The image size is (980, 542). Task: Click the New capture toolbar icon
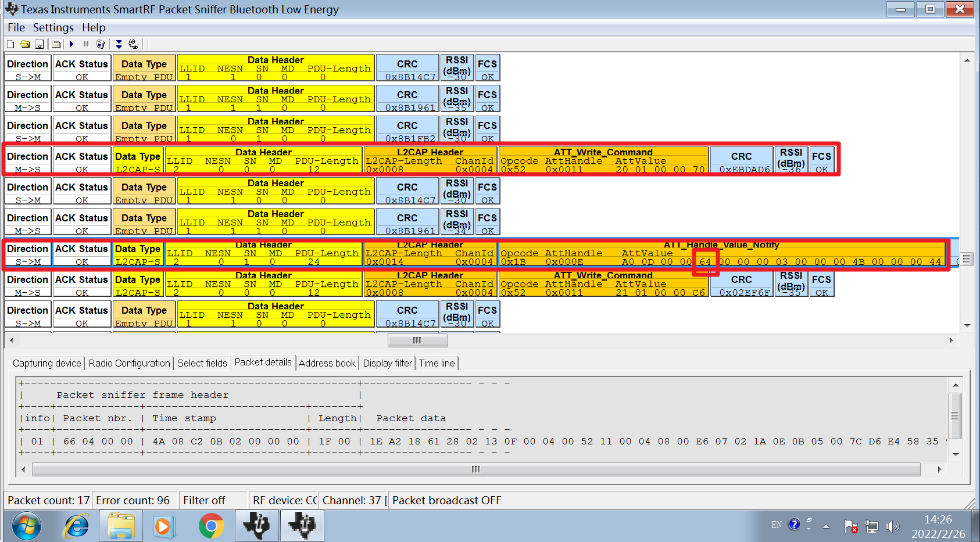tap(10, 44)
